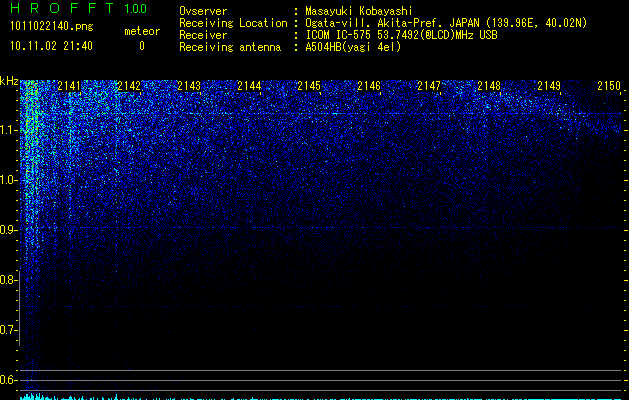
Task: Click the date stamp 10.11.02 21:40
Action: click(51, 46)
